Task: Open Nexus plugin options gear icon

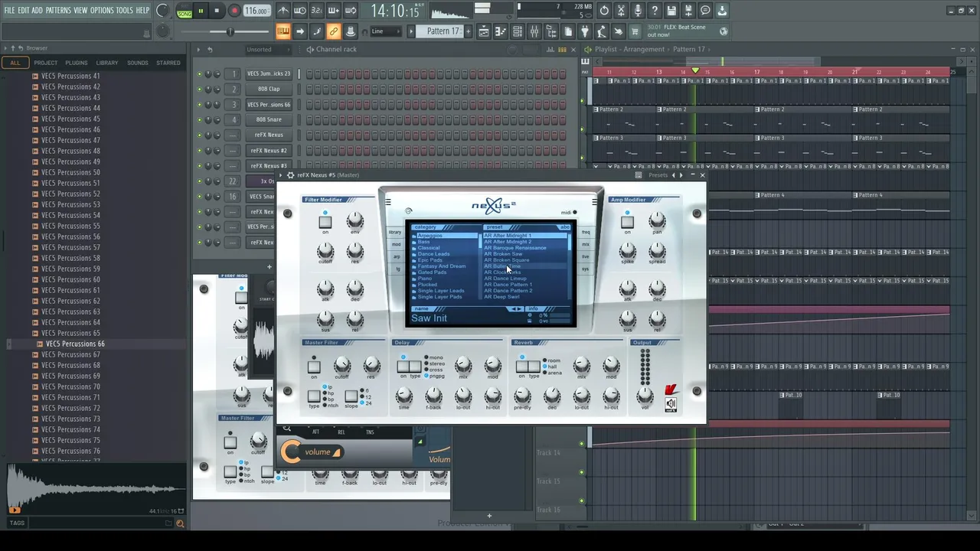Action: pyautogui.click(x=290, y=175)
